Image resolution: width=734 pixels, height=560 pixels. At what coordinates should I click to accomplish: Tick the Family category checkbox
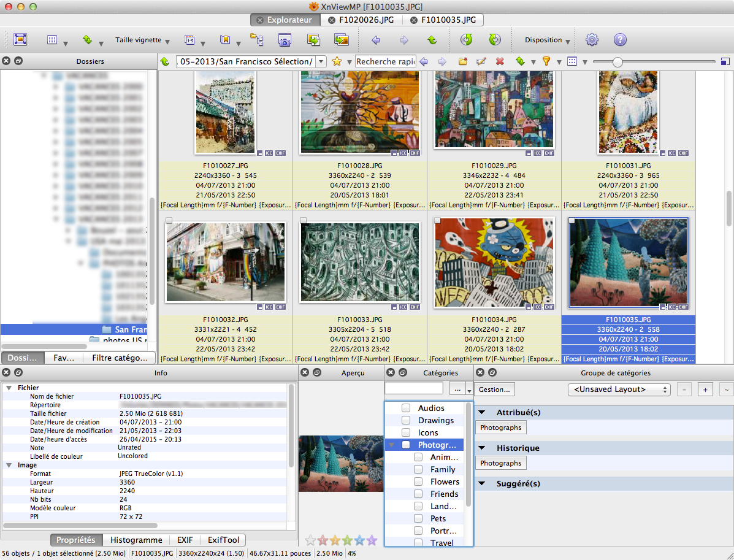pyautogui.click(x=418, y=469)
